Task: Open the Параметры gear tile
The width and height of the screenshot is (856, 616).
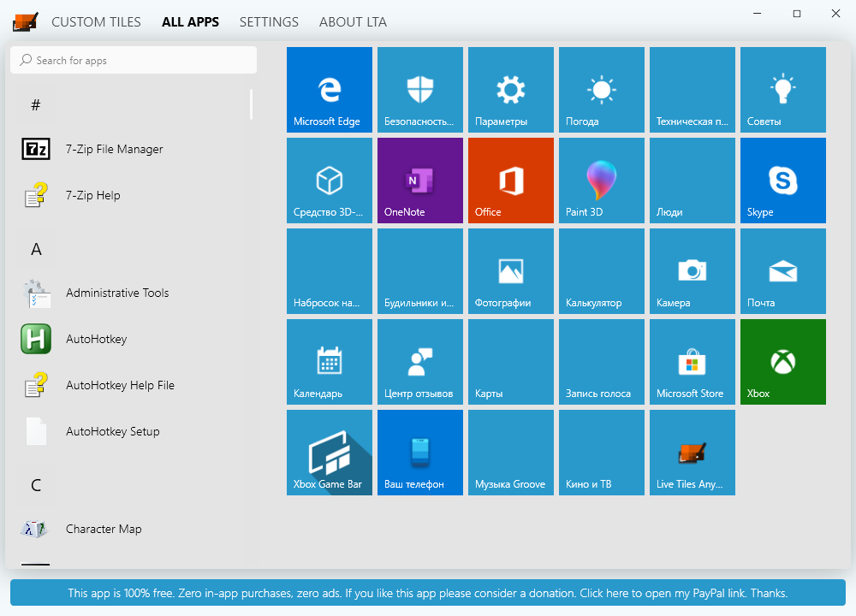Action: pyautogui.click(x=510, y=90)
